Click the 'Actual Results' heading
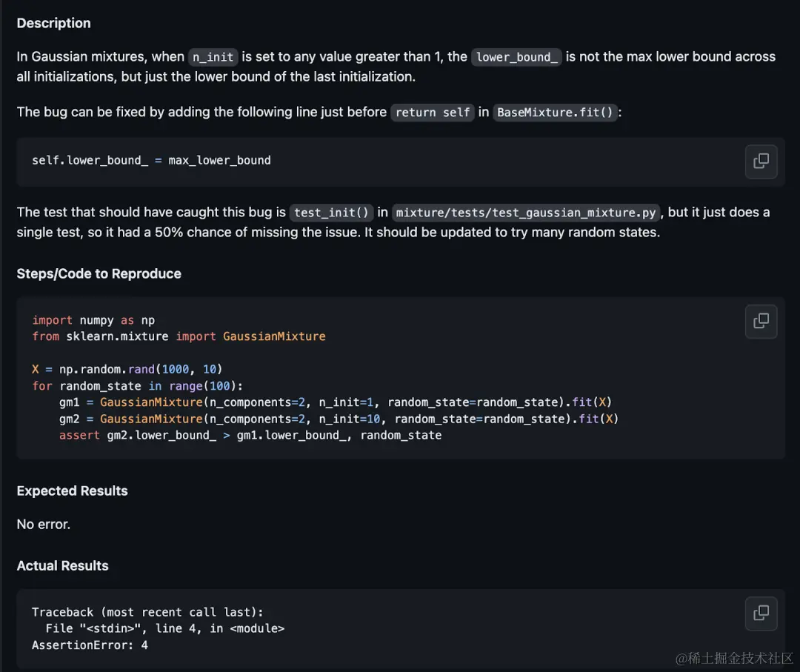This screenshot has height=672, width=800. pyautogui.click(x=62, y=566)
